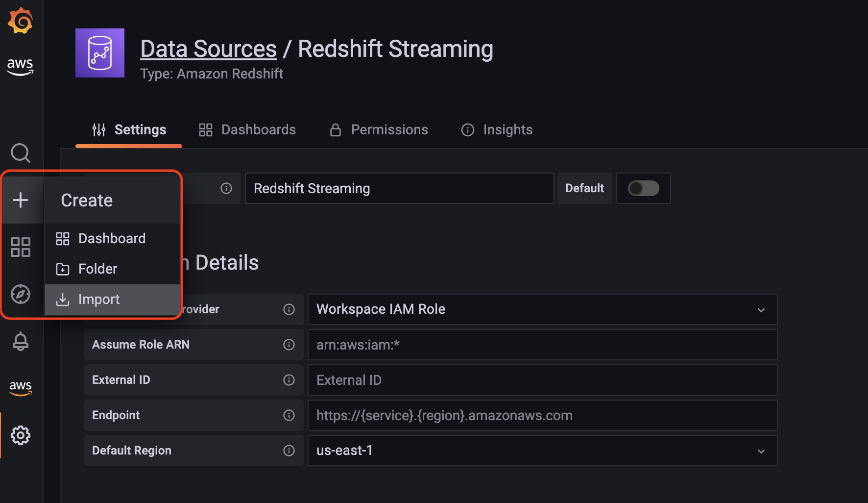Screen dimensions: 868x503
Task: Click the lower AWS data sources icon
Action: [x=21, y=388]
